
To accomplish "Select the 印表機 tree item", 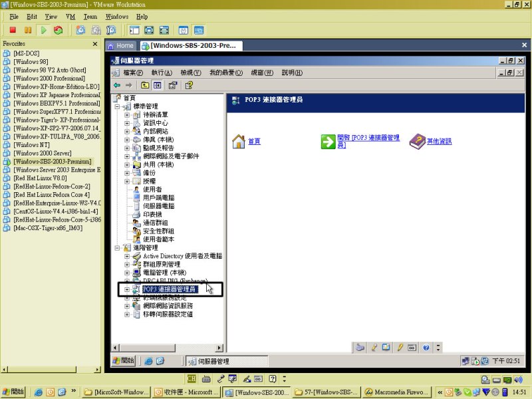I will [x=152, y=214].
